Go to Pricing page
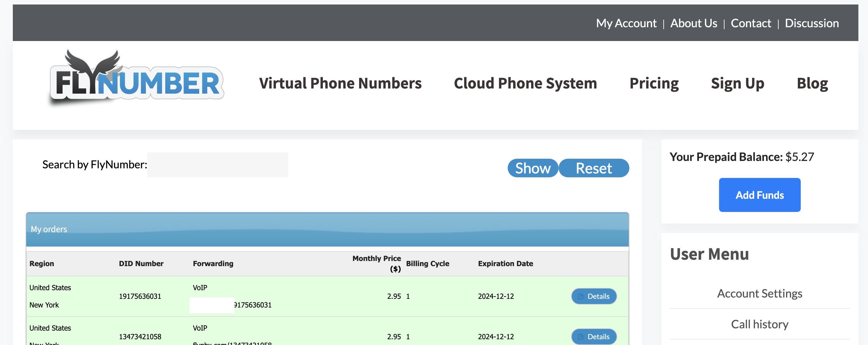The image size is (868, 345). [654, 83]
